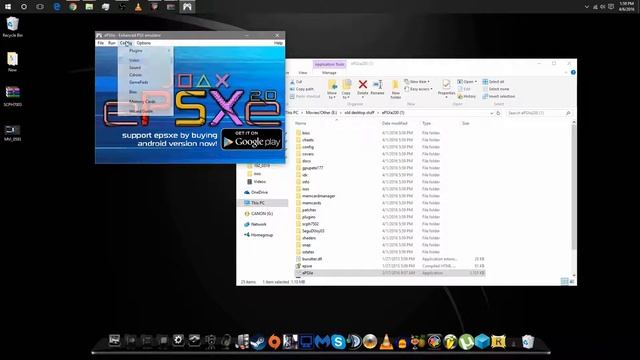Sort by the Date modified column header

coord(394,123)
